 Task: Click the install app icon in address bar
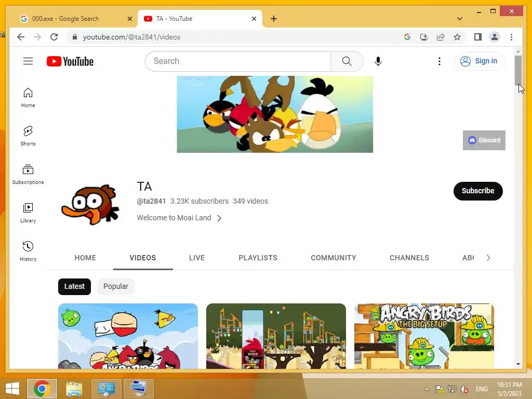[x=424, y=37]
